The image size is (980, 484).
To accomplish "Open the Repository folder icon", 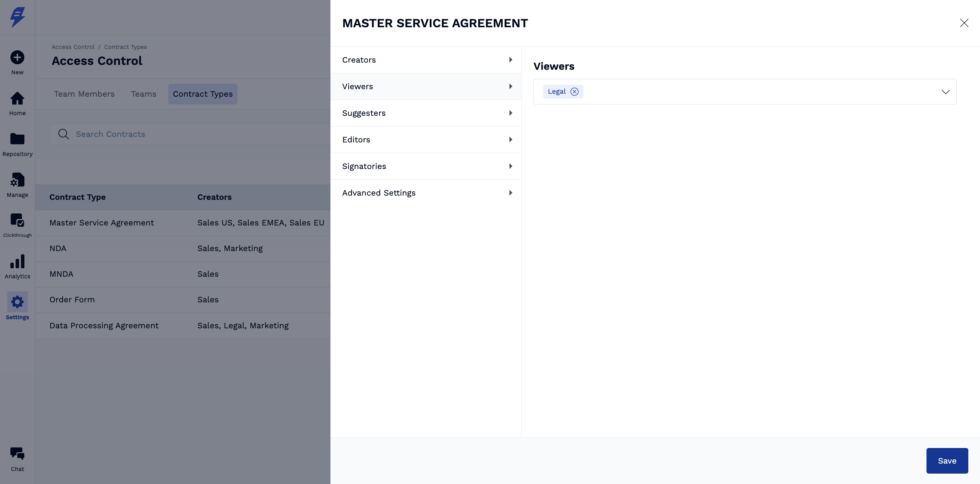I will 17,139.
